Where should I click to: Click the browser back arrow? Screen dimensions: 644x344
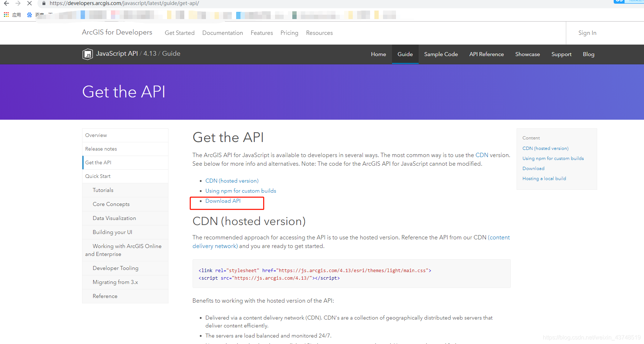pos(6,3)
